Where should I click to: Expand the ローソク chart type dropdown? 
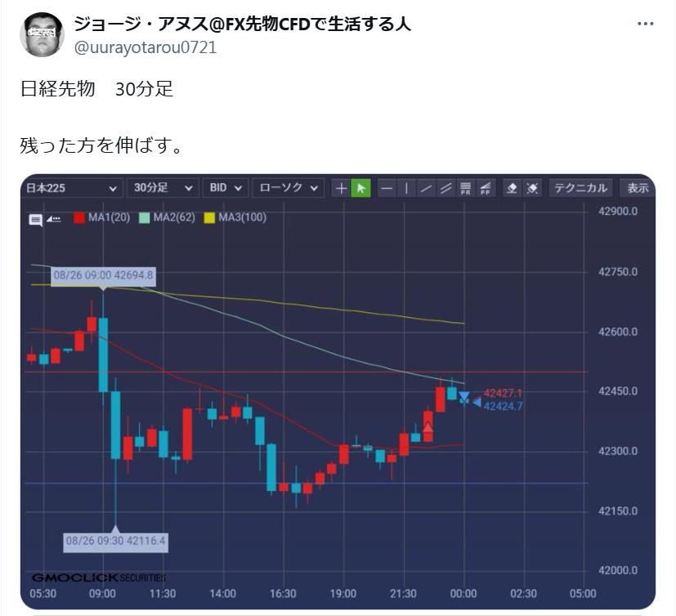[x=288, y=188]
